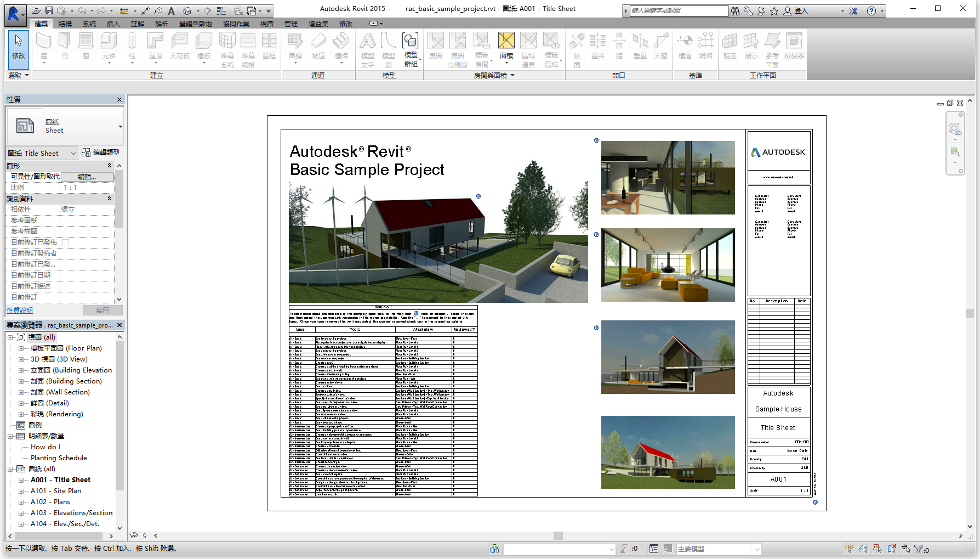The height and width of the screenshot is (559, 980).
Task: Open the 主要模型 design options dropdown
Action: [x=719, y=549]
